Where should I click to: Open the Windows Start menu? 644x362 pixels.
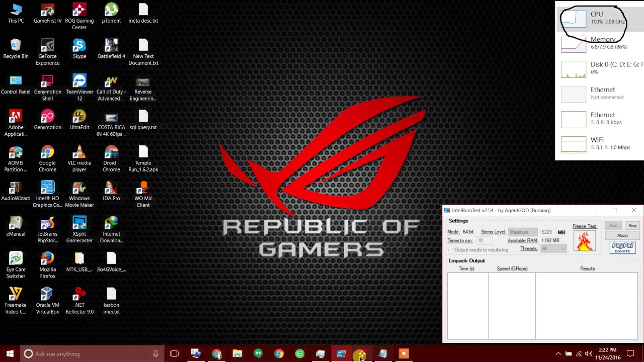pos(10,353)
